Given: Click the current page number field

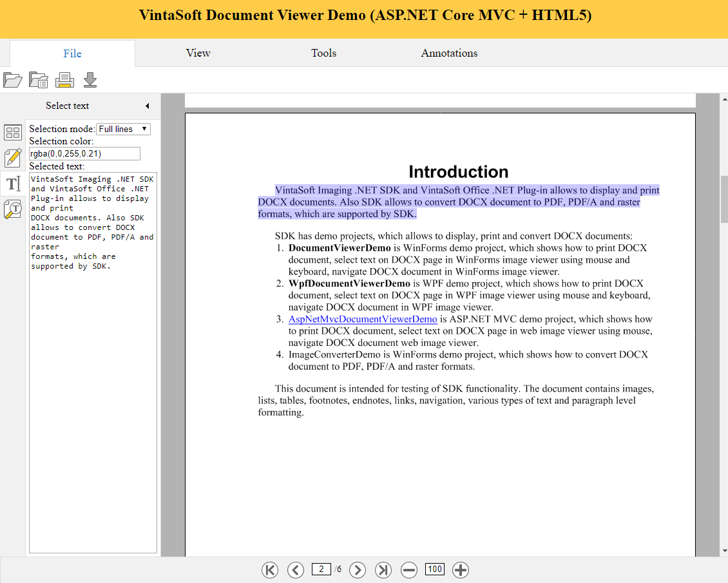Looking at the screenshot, I should click(x=321, y=569).
